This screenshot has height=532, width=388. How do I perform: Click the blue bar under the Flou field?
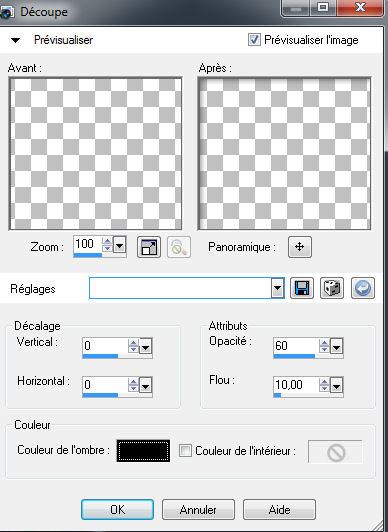277,395
